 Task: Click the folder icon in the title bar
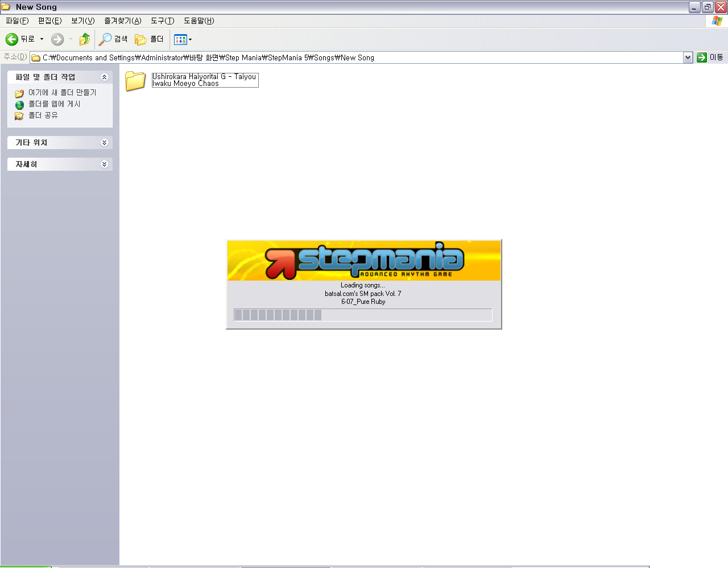6,7
